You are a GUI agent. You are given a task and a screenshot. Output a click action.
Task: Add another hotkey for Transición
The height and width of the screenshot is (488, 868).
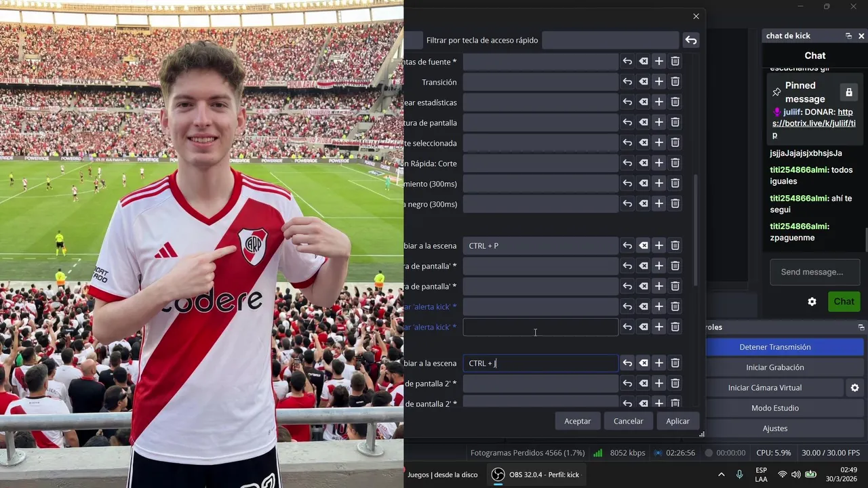(x=659, y=82)
